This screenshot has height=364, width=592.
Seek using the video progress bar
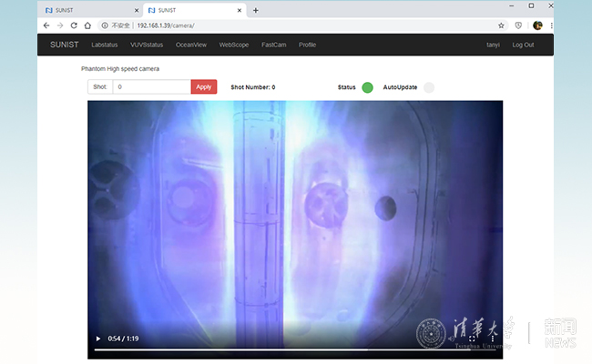tap(273, 349)
